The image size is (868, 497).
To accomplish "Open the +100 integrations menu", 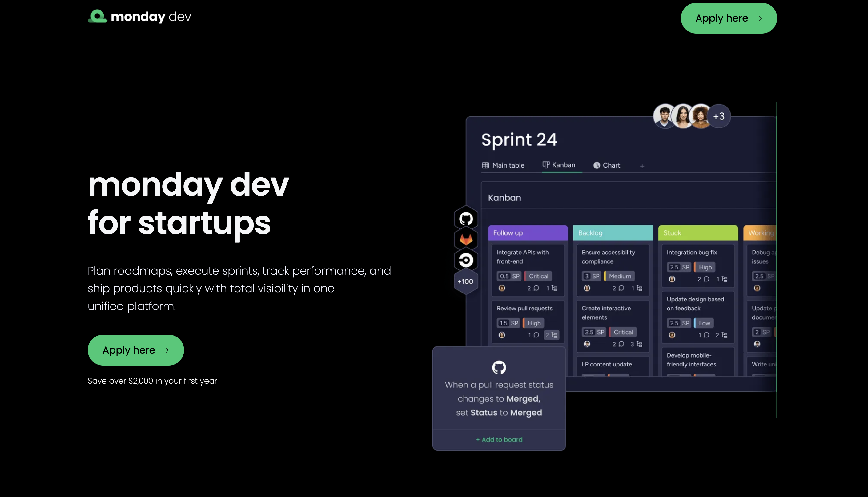I will tap(464, 281).
